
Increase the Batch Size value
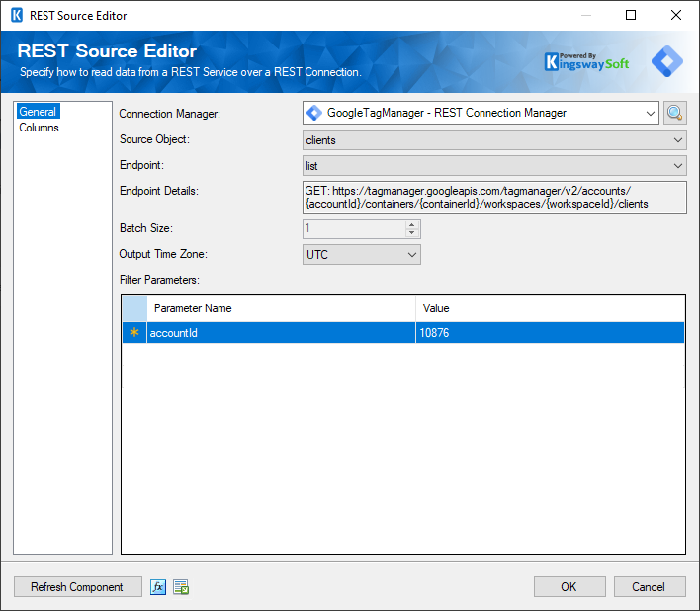pos(412,225)
